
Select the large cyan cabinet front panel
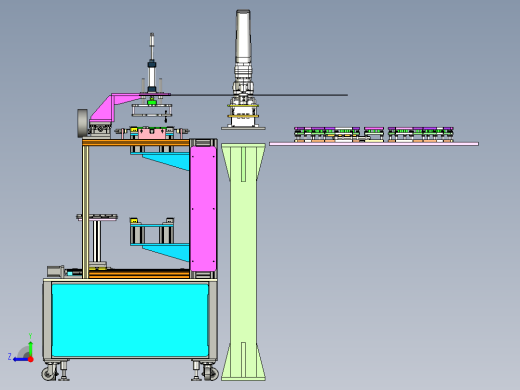coord(130,320)
